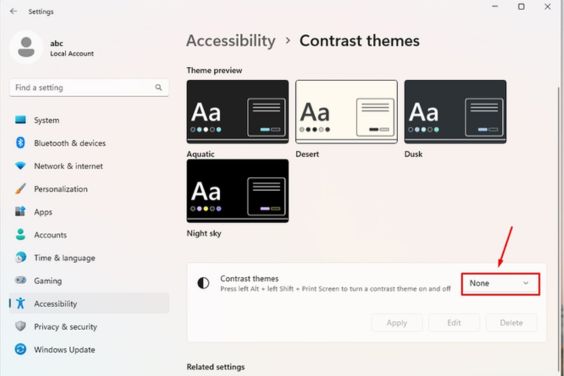The image size is (564, 376).
Task: Click the Gaming controller icon
Action: click(21, 280)
